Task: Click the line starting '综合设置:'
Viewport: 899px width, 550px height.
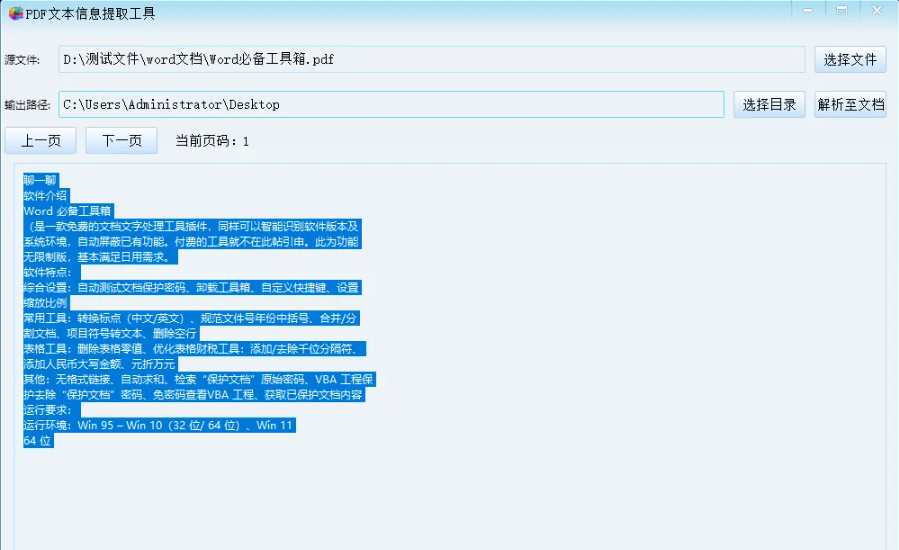Action: [x=191, y=287]
